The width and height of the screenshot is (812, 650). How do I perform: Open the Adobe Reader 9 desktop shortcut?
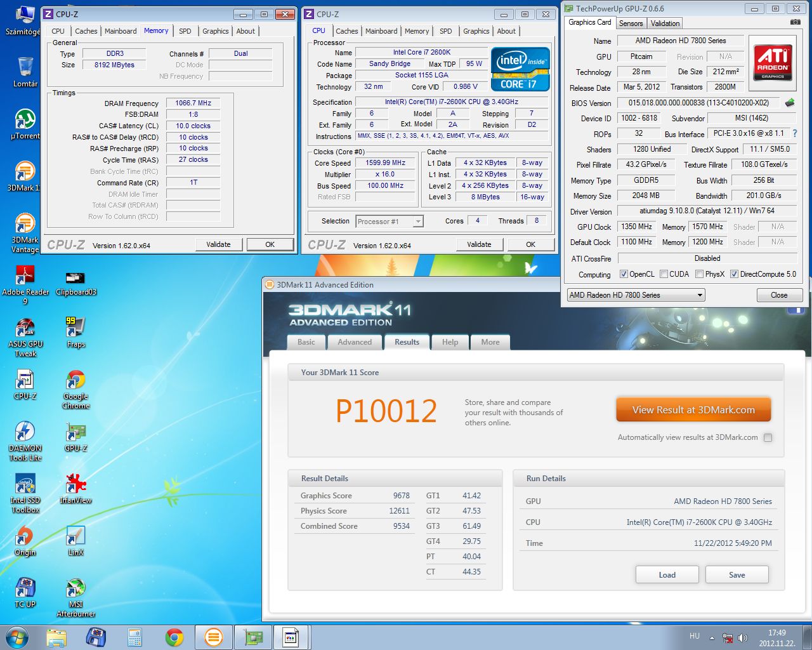tap(25, 284)
